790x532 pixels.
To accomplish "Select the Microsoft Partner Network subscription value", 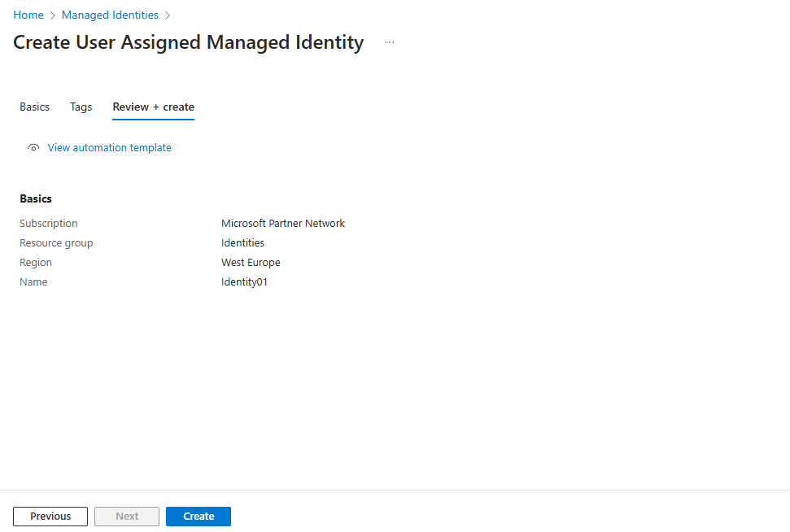I will (x=282, y=223).
